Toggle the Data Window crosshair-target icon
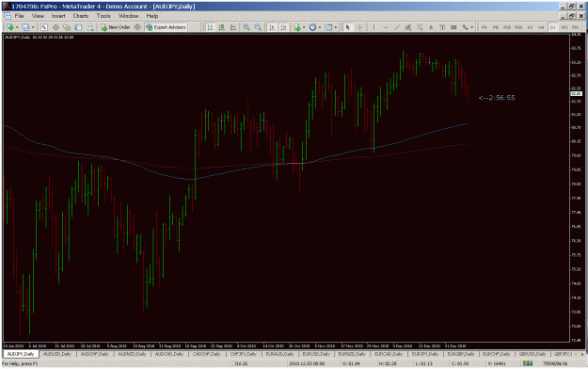This screenshot has width=588, height=369. 56,27
